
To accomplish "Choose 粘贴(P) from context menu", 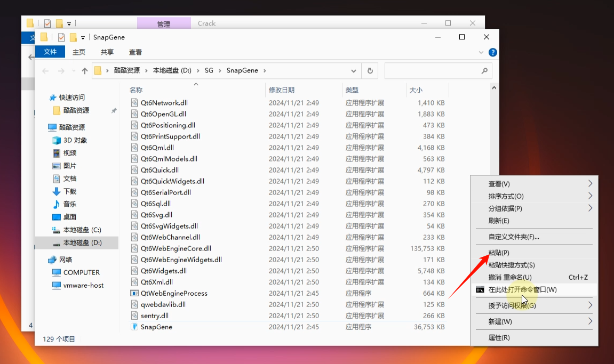I will (x=499, y=253).
